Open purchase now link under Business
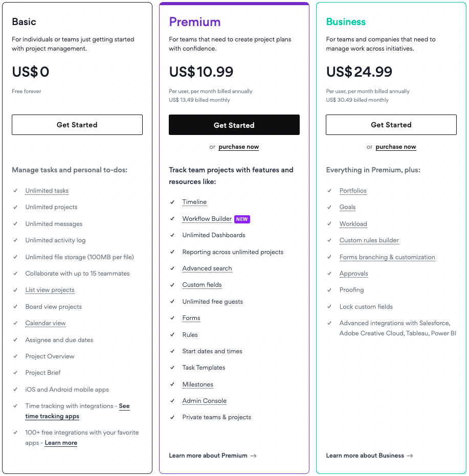This screenshot has width=469, height=476. [x=396, y=147]
